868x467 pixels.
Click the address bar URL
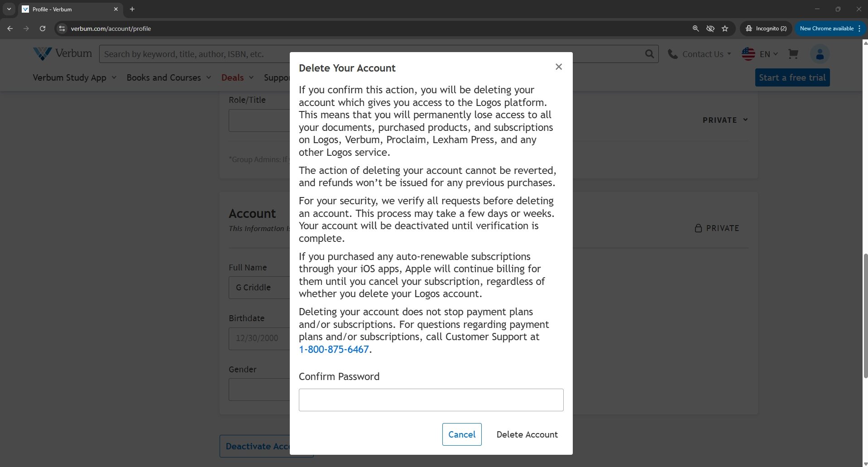pyautogui.click(x=111, y=28)
